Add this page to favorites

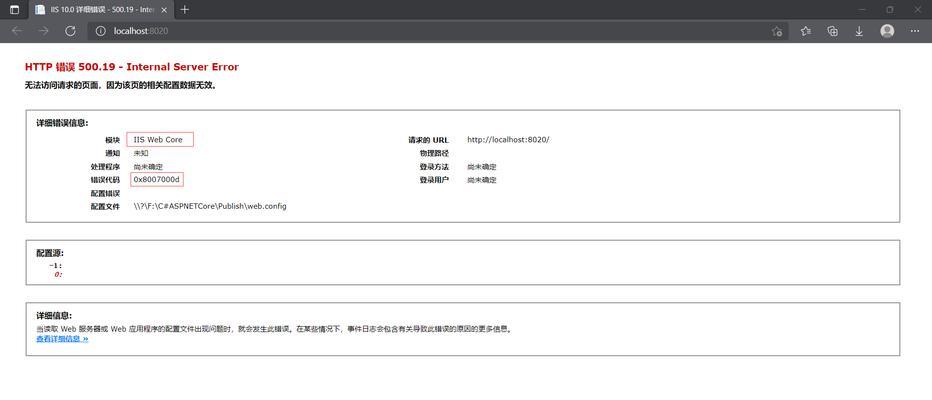click(776, 31)
